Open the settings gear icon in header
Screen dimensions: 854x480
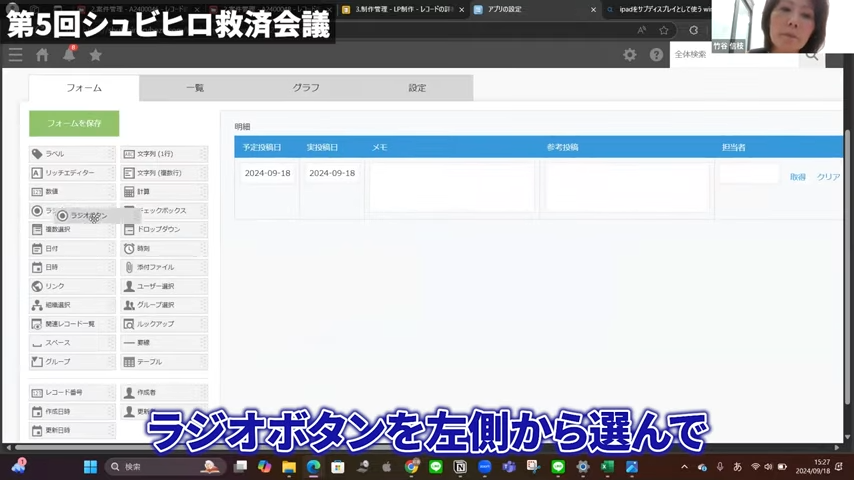click(x=630, y=54)
